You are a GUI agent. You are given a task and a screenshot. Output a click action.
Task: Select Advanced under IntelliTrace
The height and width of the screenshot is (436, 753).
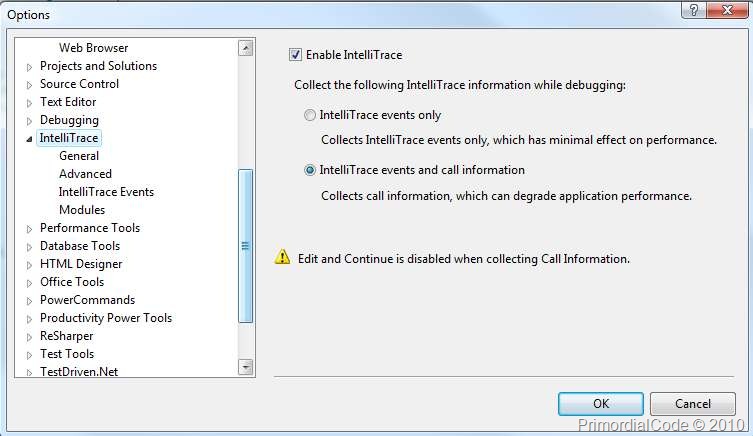(x=85, y=174)
